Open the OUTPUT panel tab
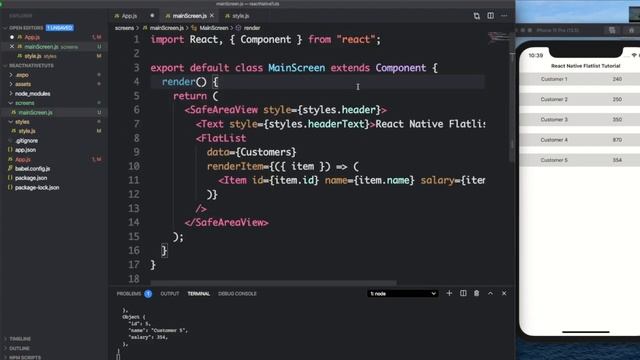The width and height of the screenshot is (640, 360). pos(169,293)
